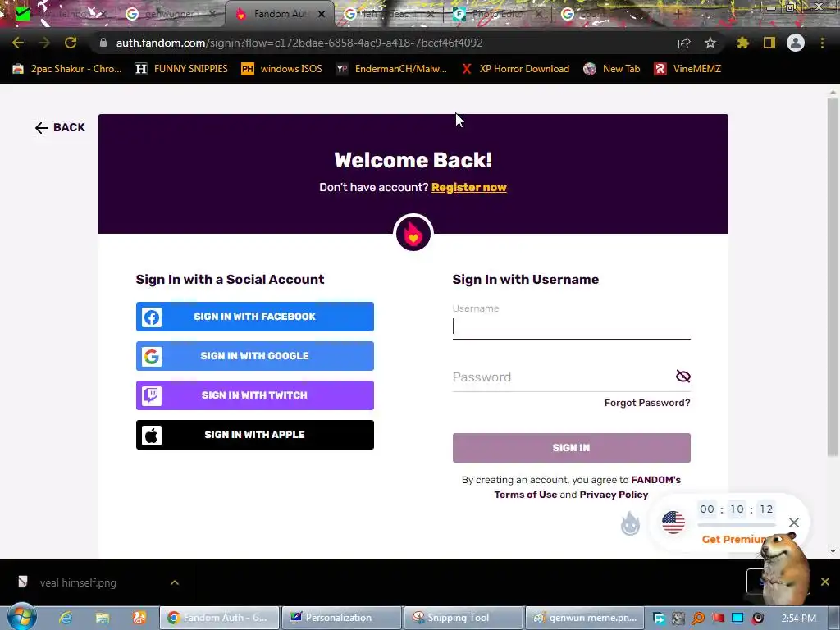Open the veal himself.png download
Image resolution: width=840 pixels, height=630 pixels.
point(78,583)
